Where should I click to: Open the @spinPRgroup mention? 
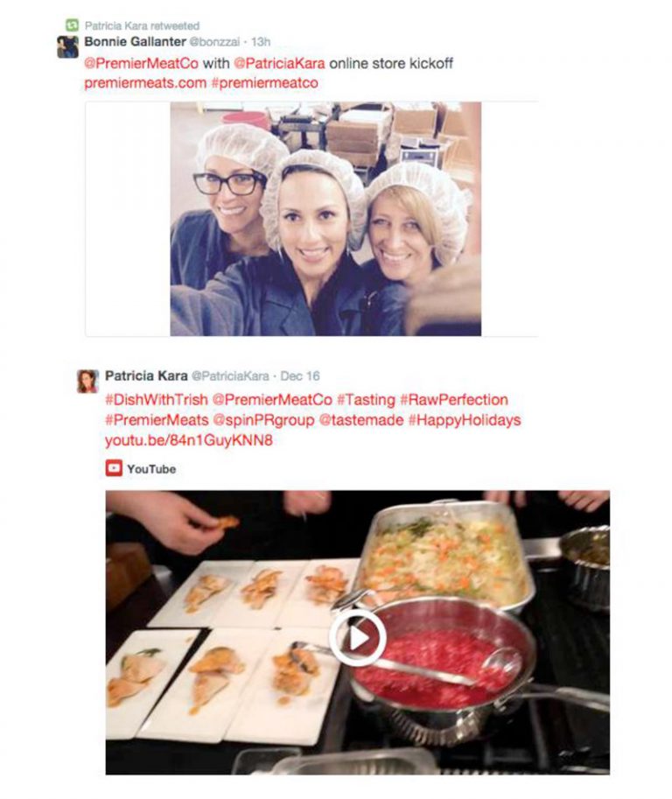coord(263,420)
